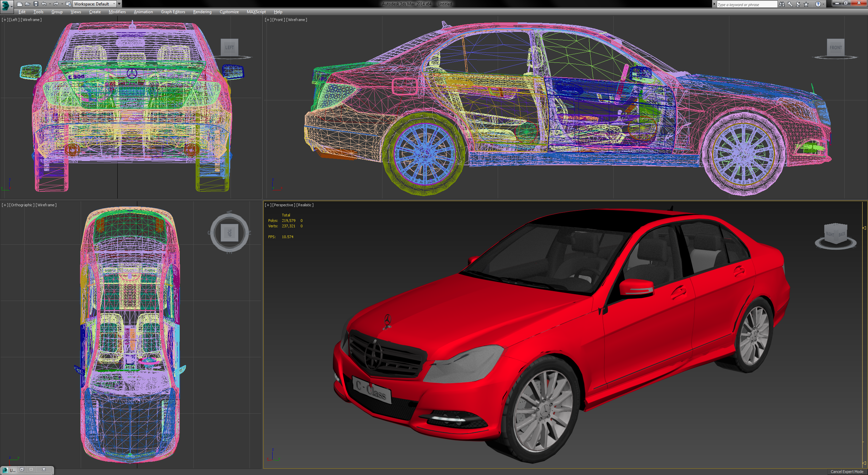Open the Rendering menu
The height and width of the screenshot is (475, 868).
tap(202, 12)
